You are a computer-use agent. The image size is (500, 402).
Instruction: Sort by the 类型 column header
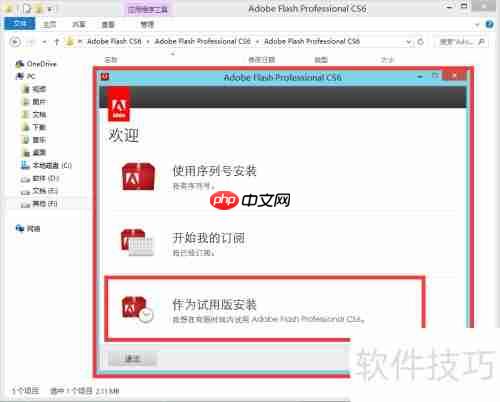point(321,60)
